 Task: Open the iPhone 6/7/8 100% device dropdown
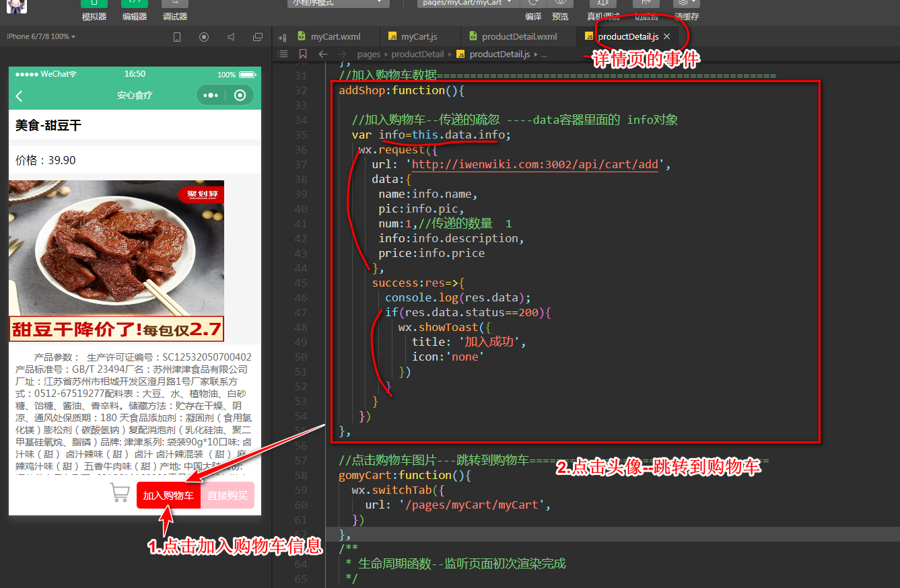(x=41, y=36)
